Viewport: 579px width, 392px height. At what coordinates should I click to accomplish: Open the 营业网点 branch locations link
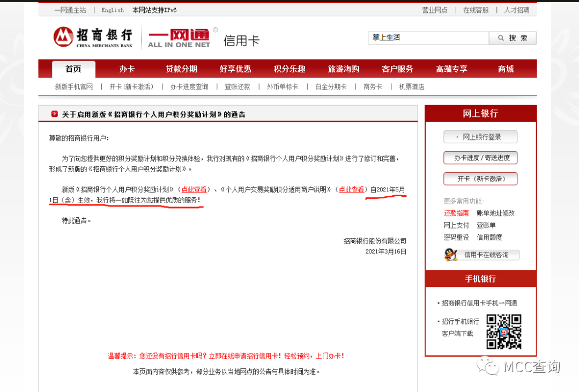435,10
